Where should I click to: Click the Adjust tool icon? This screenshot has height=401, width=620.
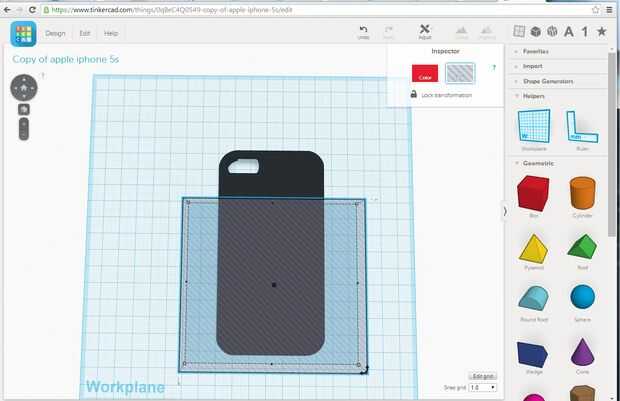coord(425,32)
